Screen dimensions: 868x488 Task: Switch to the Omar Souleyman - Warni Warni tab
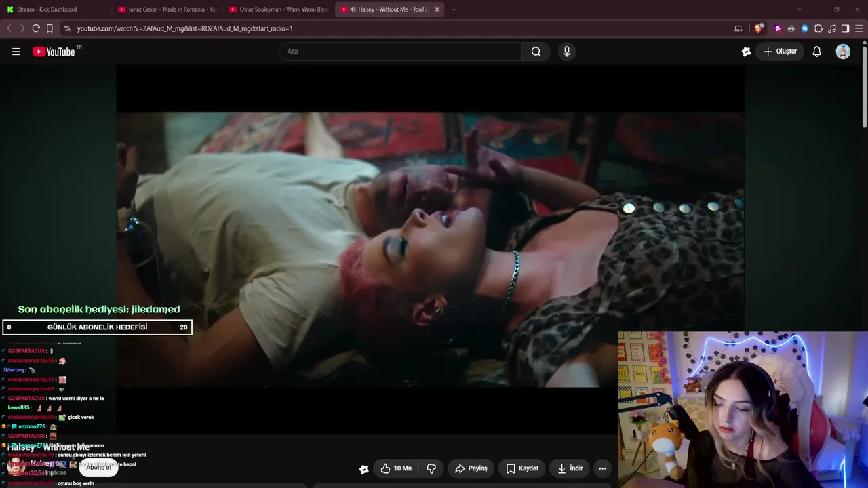click(x=279, y=9)
